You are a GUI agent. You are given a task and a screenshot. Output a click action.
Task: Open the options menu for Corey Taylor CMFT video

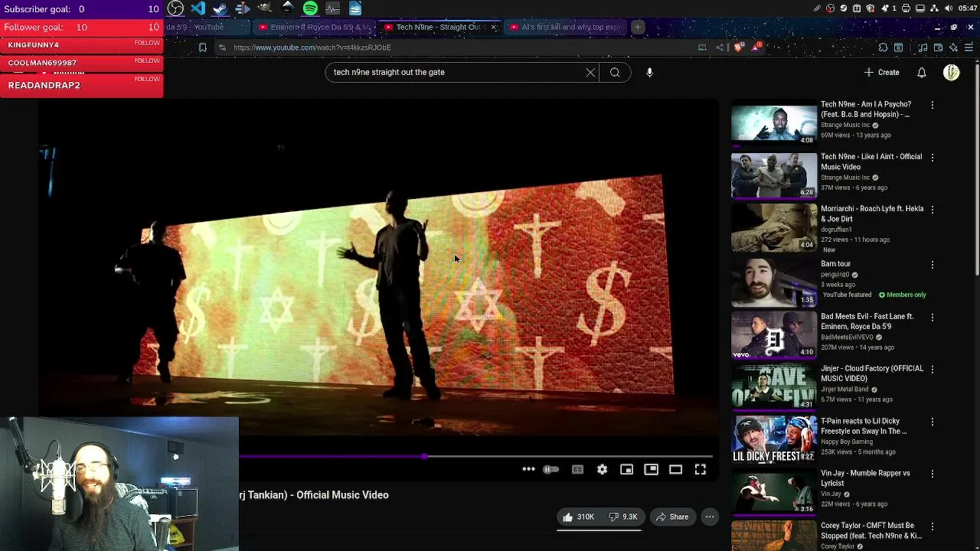click(x=932, y=527)
